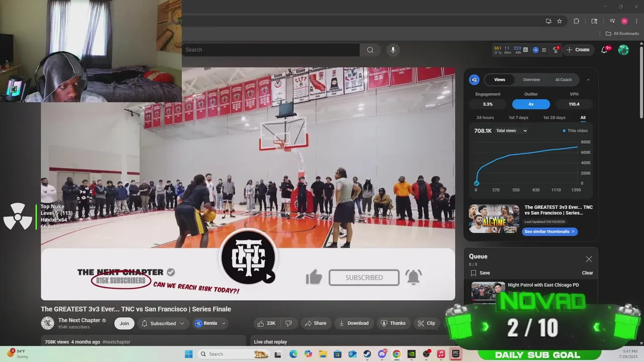Select the All time range
644x362 pixels.
point(583,118)
